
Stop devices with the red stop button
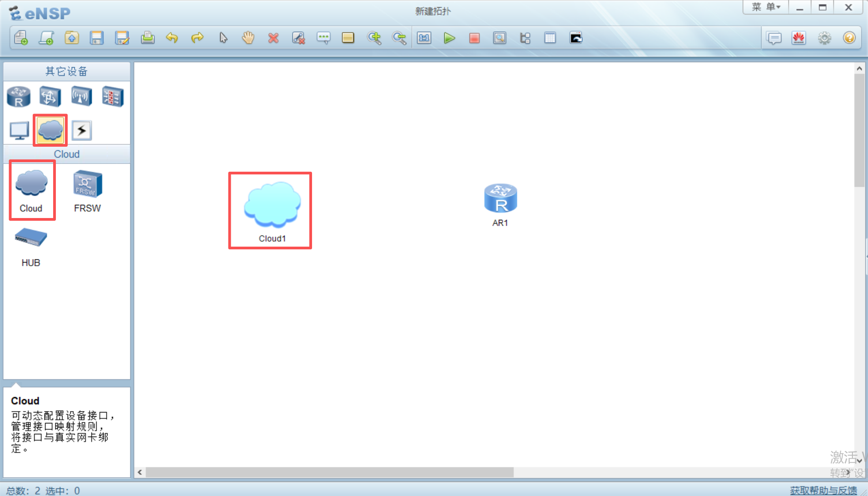[474, 38]
